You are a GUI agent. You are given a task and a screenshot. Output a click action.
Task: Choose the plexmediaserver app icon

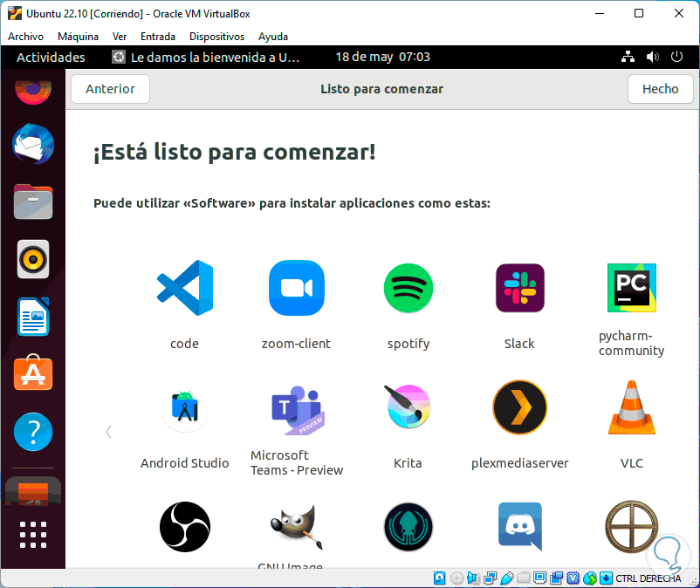[519, 407]
